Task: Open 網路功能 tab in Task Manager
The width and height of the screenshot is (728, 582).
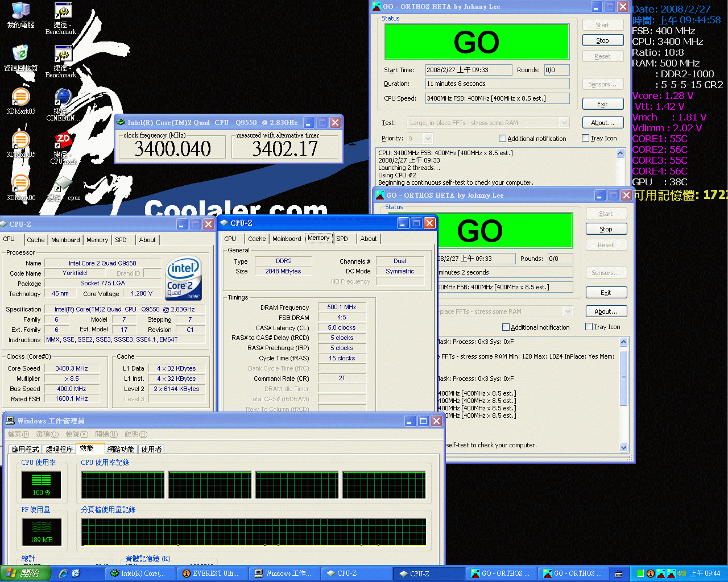Action: point(121,449)
